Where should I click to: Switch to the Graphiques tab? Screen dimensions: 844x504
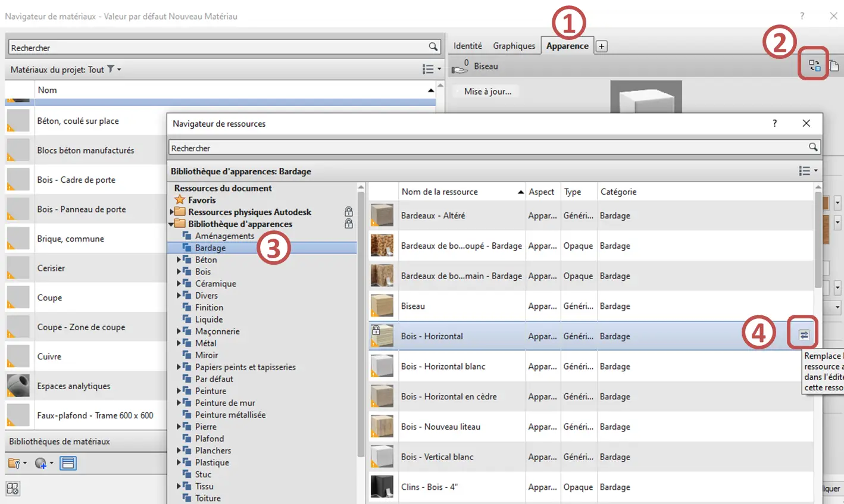(514, 46)
